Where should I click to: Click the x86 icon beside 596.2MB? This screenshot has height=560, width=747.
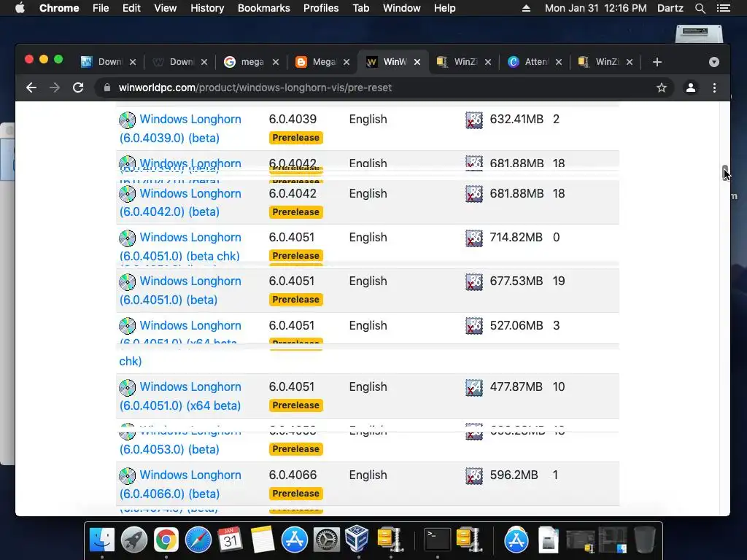tap(474, 475)
